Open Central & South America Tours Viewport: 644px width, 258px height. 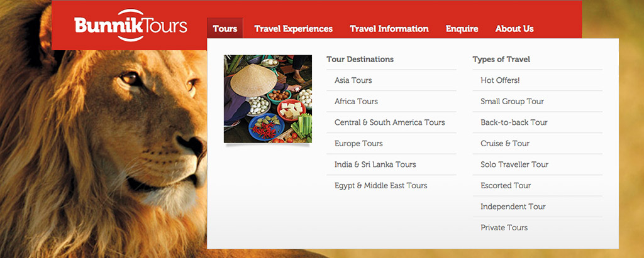point(389,122)
